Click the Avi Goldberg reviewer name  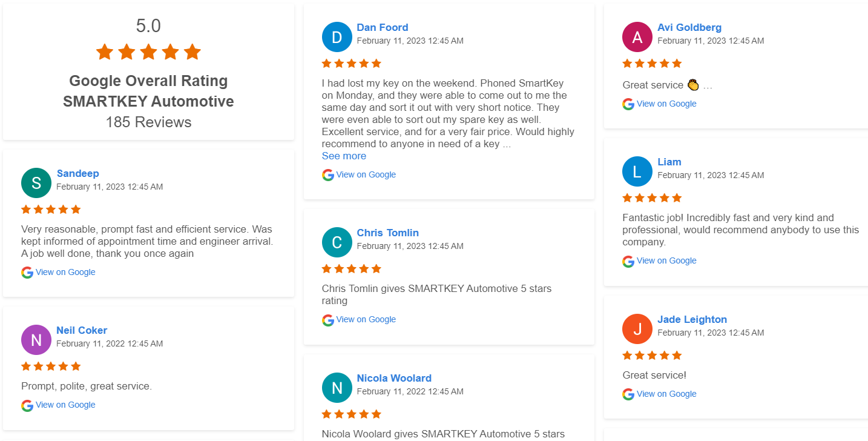click(689, 27)
